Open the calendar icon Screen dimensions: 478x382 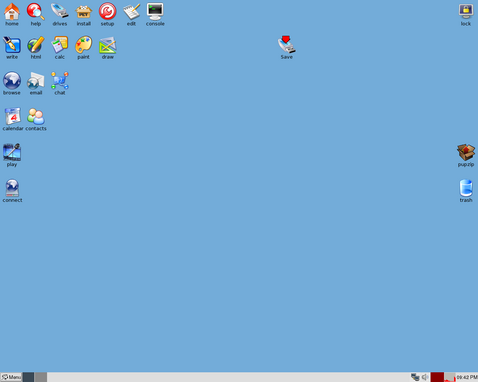click(x=12, y=116)
